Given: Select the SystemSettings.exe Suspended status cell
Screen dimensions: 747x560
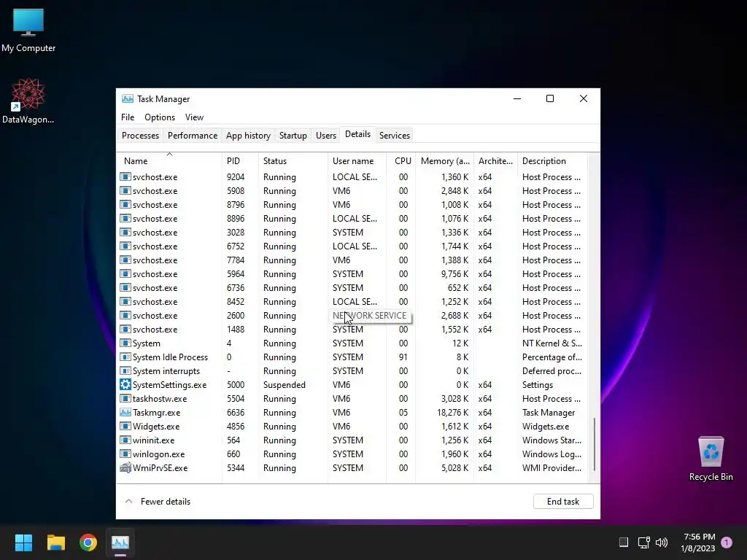Looking at the screenshot, I should pyautogui.click(x=285, y=385).
